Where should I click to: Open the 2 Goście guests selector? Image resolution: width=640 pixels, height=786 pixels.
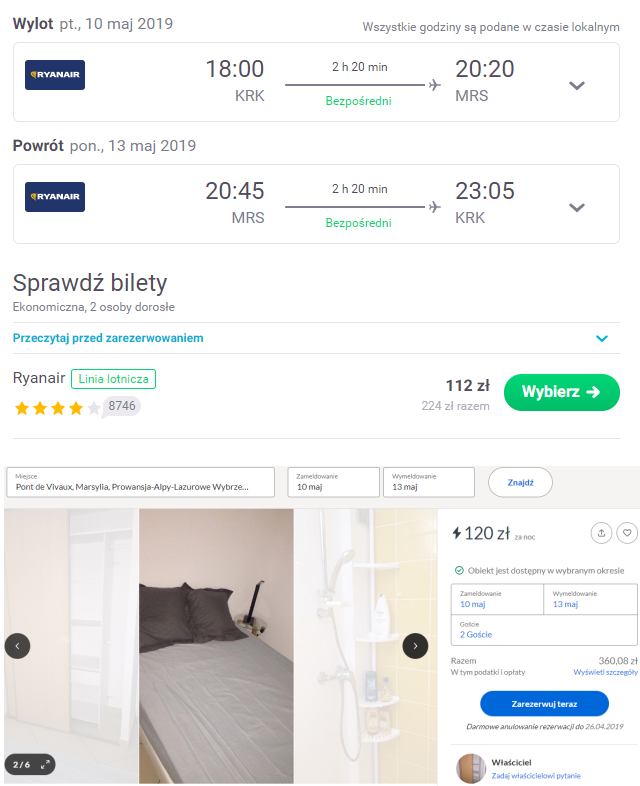(x=544, y=630)
